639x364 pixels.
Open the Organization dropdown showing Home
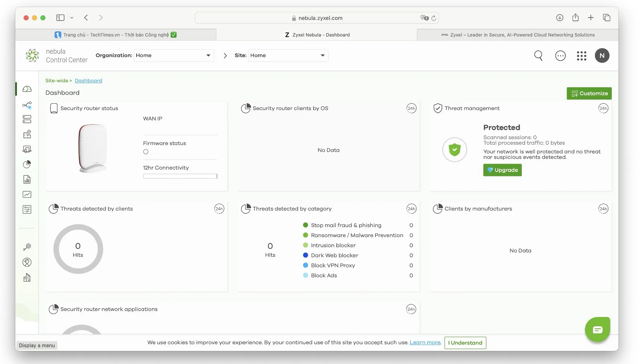[x=174, y=56]
